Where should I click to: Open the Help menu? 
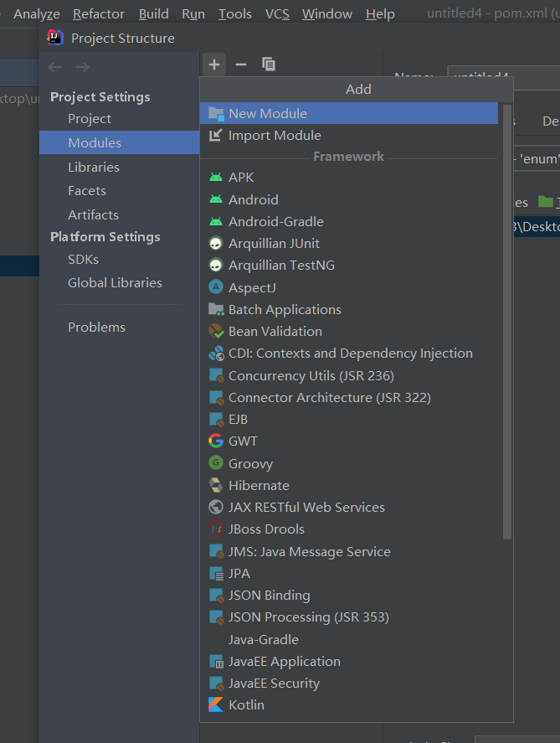coord(380,14)
